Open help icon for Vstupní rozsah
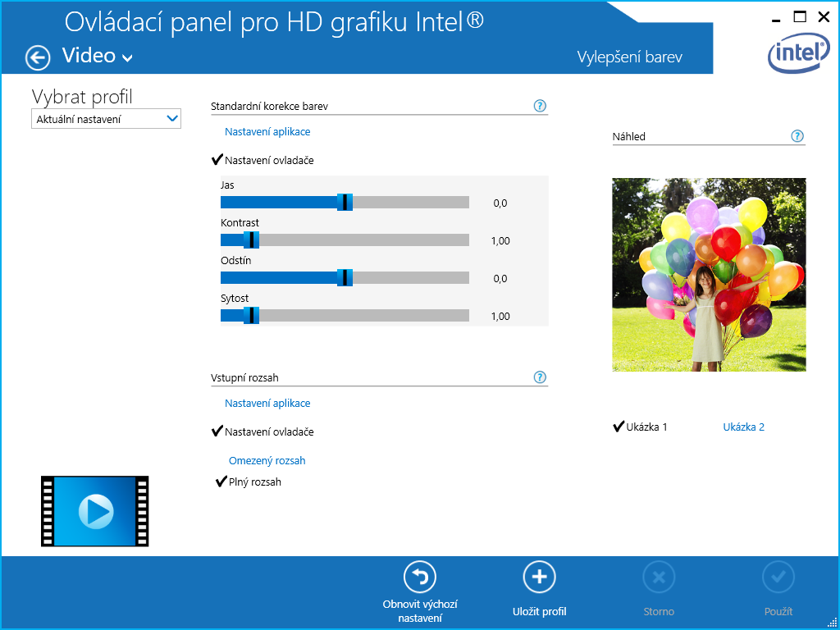Image resolution: width=840 pixels, height=630 pixels. pos(540,377)
